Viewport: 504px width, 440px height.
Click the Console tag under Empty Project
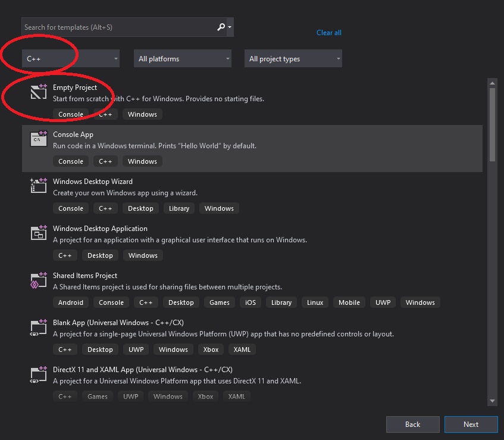point(71,114)
